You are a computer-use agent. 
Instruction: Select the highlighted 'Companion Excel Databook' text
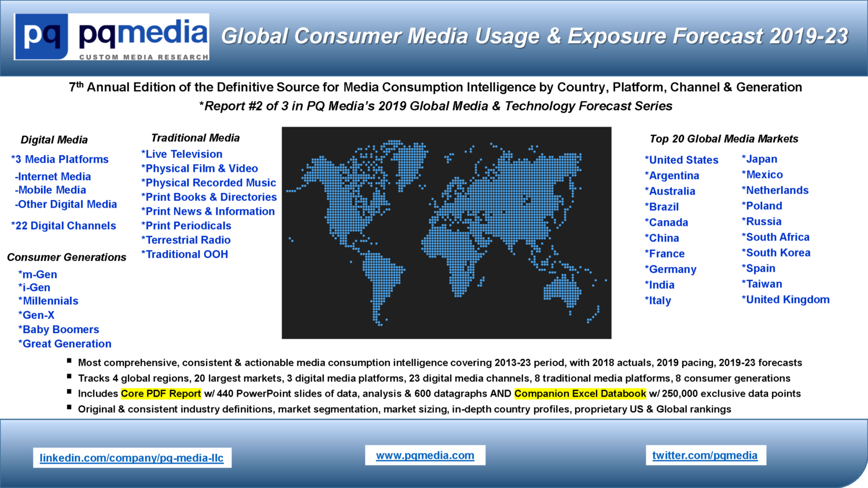(x=580, y=394)
